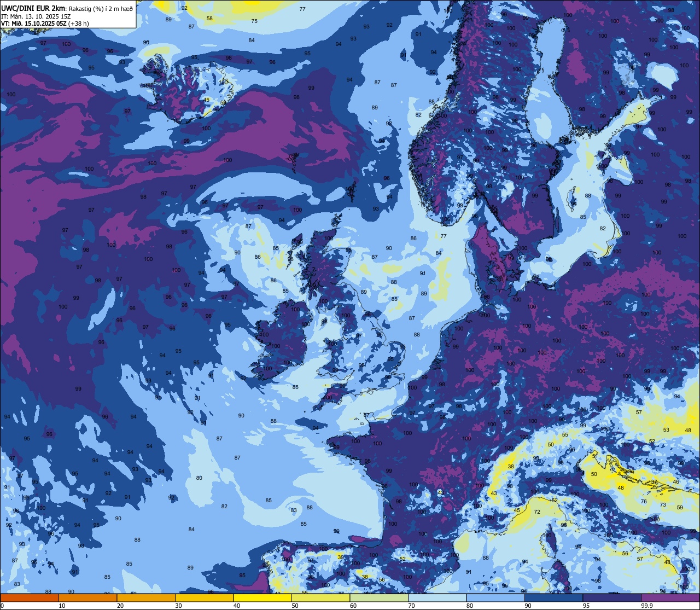The height and width of the screenshot is (610, 700).
Task: Click the 70–80% pale blue legend swatch
Action: 437,597
